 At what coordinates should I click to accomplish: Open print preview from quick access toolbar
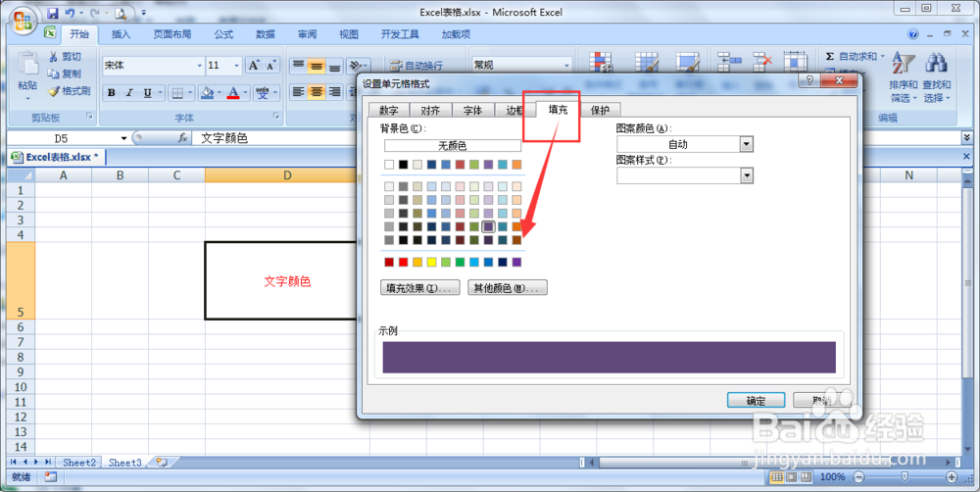121,13
